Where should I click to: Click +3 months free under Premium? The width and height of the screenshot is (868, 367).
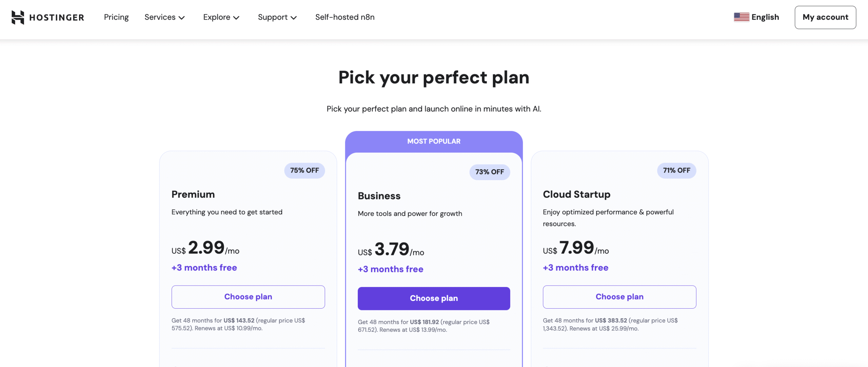click(x=204, y=268)
